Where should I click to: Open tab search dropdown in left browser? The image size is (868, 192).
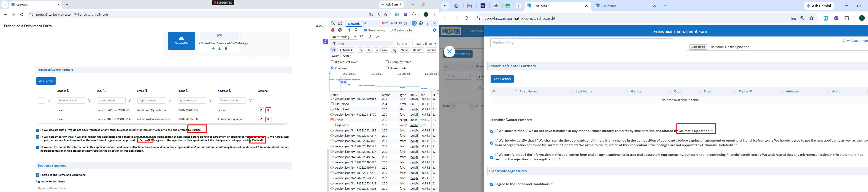pos(5,5)
